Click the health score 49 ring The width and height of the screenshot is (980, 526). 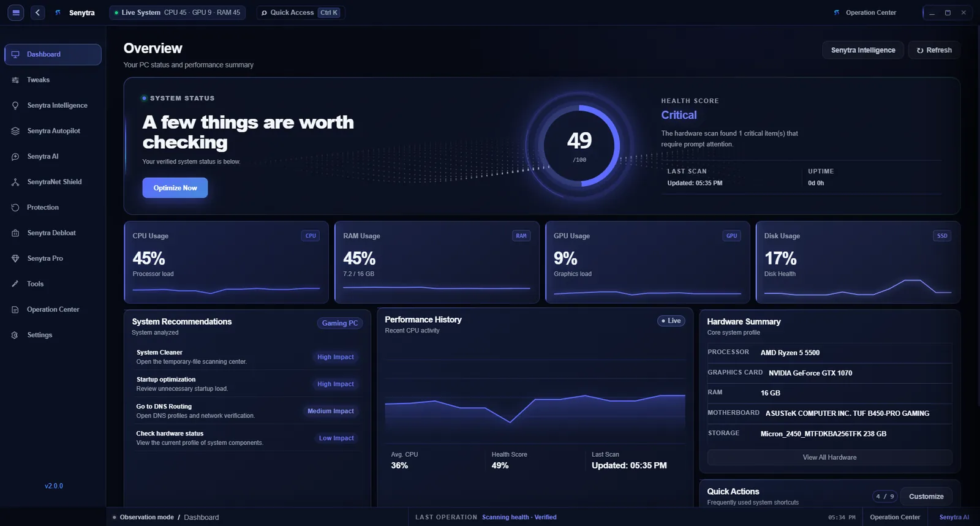pyautogui.click(x=579, y=146)
